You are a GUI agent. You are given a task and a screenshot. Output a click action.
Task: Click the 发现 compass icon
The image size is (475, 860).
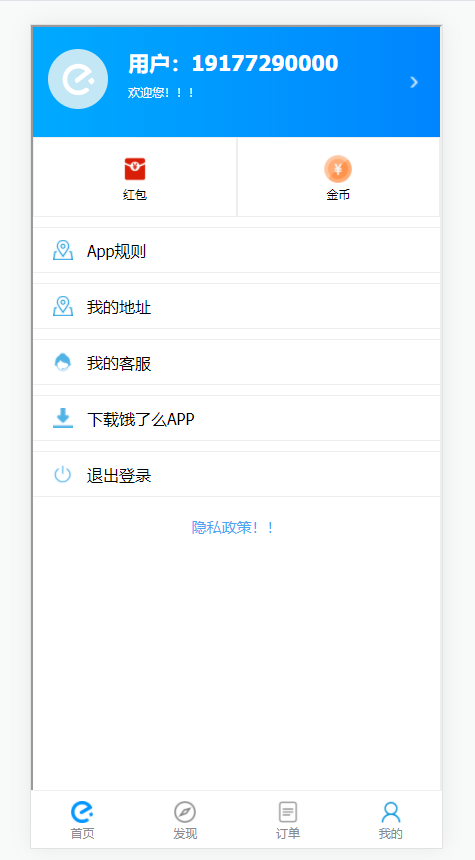(185, 812)
